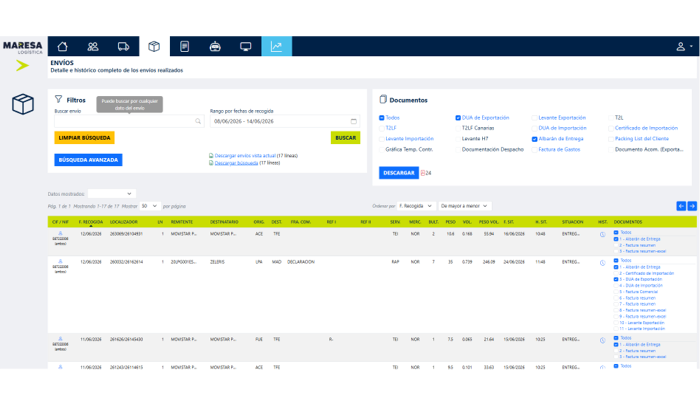Sort by SITUACION column header

573,222
